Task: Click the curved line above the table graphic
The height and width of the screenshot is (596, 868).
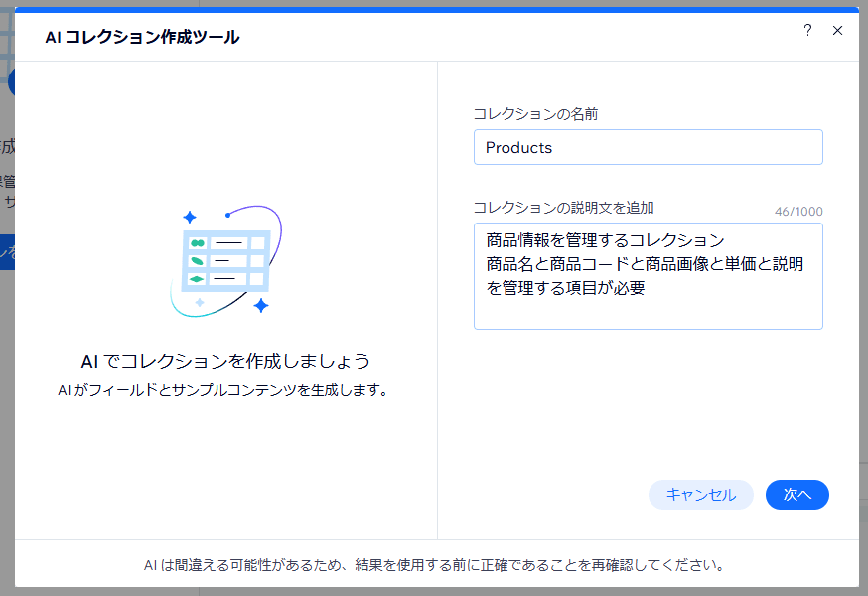Action: [255, 207]
